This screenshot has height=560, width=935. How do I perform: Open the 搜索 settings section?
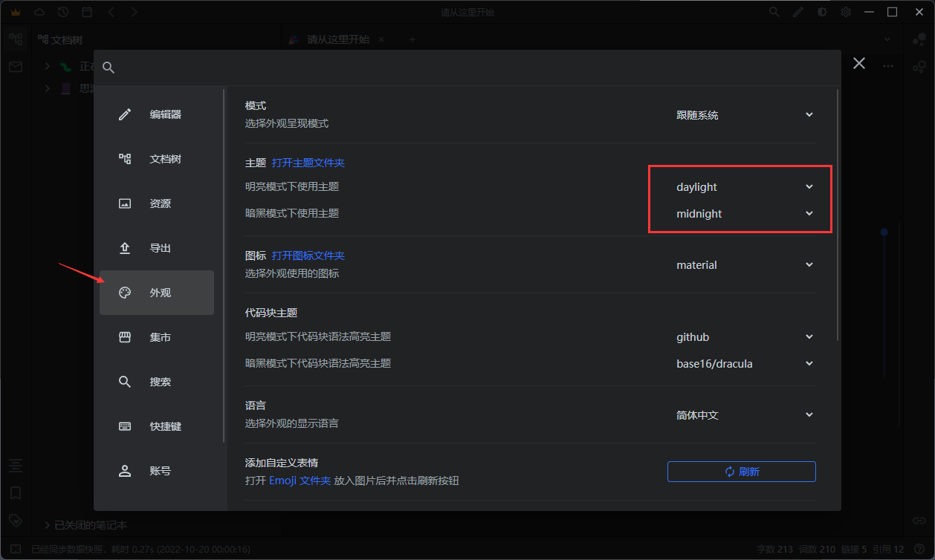[x=157, y=382]
